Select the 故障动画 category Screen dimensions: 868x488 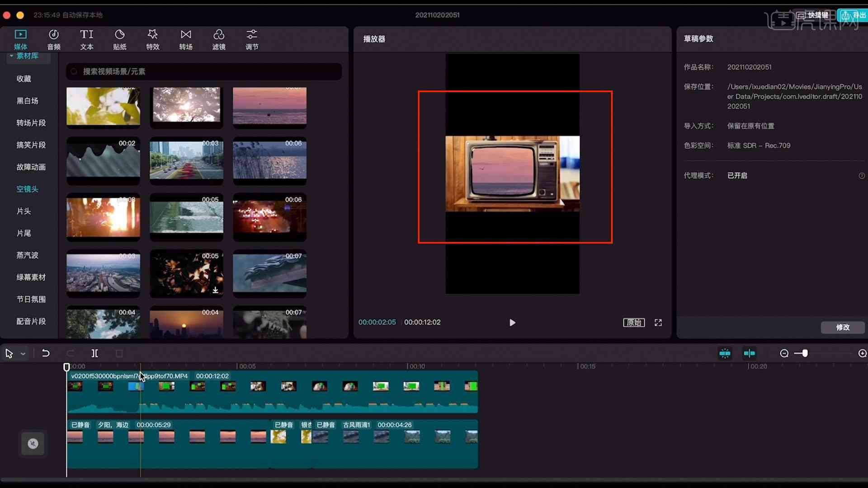coord(31,167)
